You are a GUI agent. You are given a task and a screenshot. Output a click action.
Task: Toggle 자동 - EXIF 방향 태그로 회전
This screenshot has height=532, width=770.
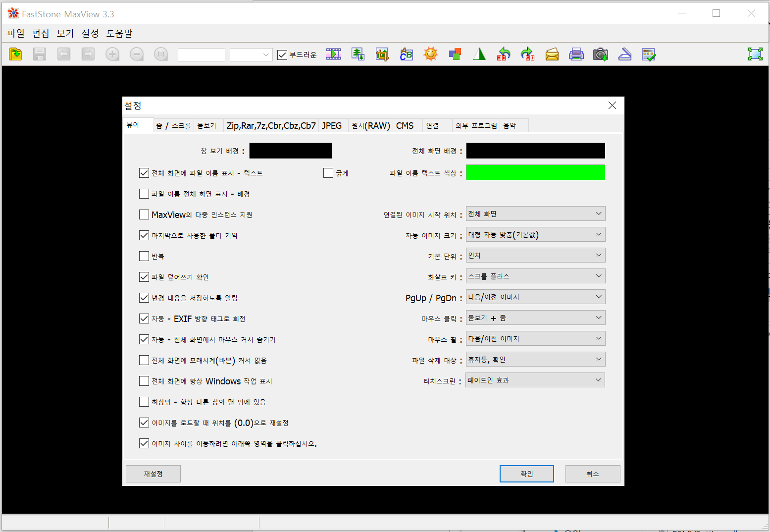[144, 319]
